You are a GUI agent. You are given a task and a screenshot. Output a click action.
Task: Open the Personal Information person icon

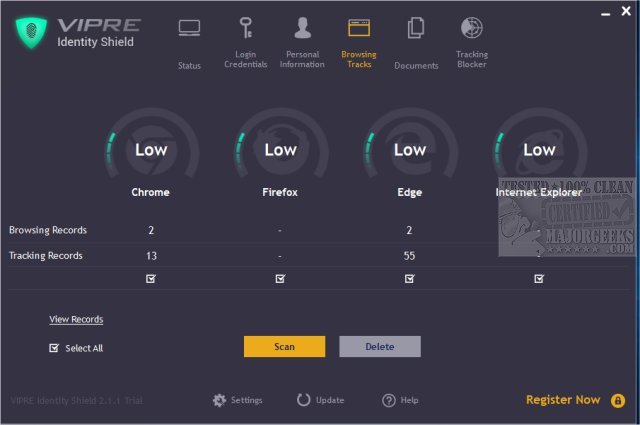pyautogui.click(x=302, y=28)
